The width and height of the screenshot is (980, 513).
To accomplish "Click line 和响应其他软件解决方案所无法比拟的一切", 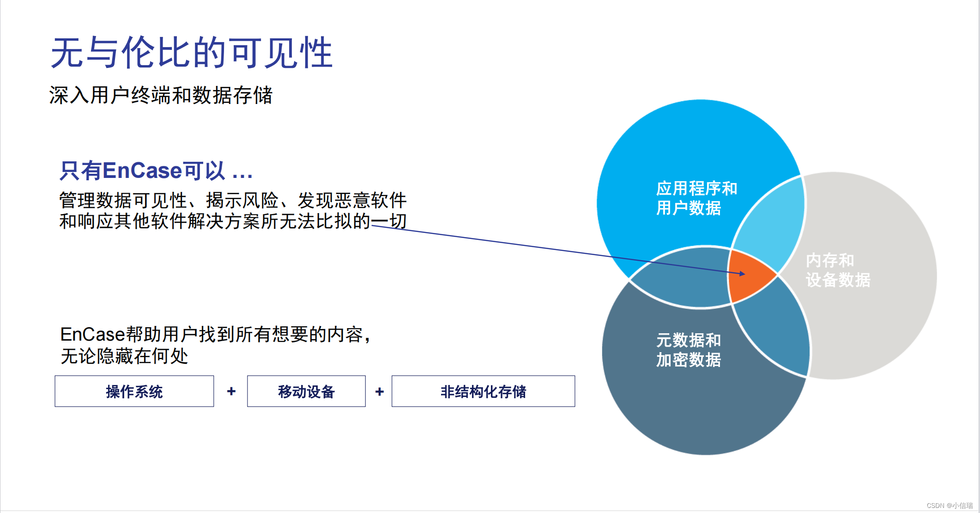I will [233, 221].
